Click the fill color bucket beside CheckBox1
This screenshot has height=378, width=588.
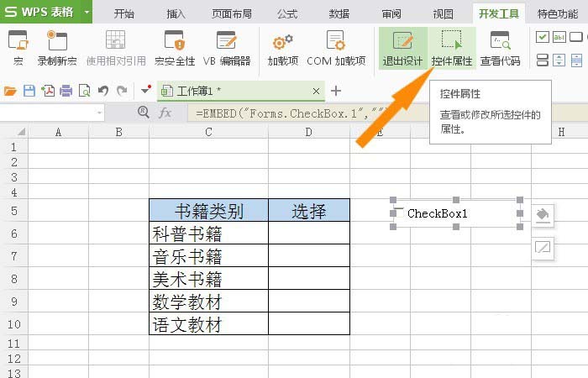[x=543, y=214]
